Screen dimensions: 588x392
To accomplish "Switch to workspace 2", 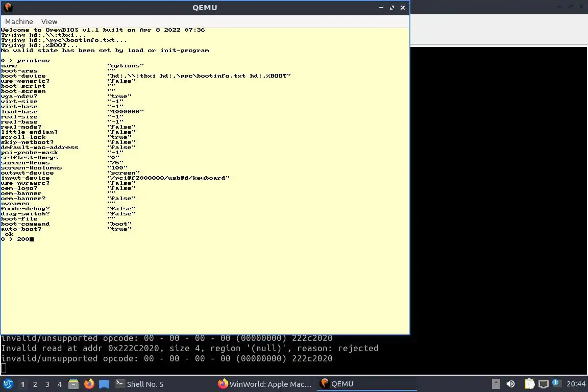I will tap(35, 384).
